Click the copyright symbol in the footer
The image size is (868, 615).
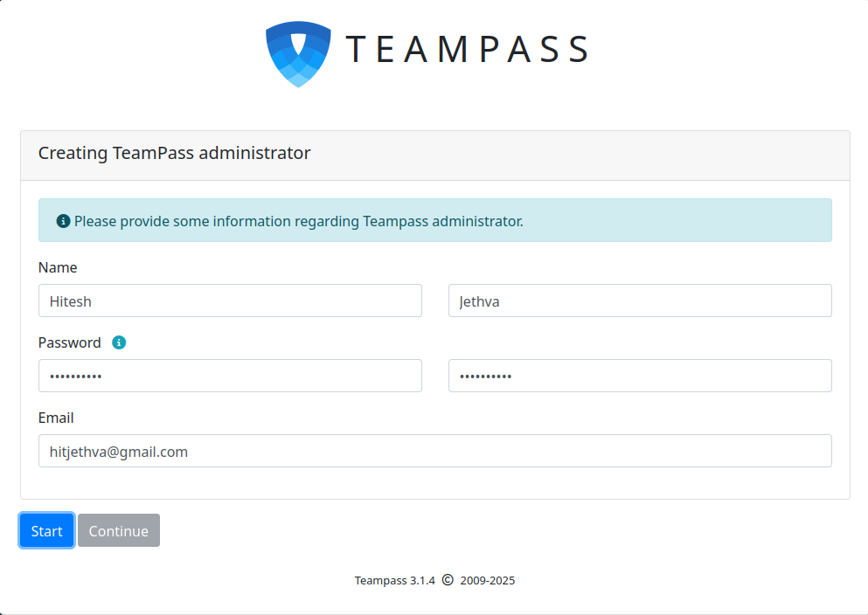(448, 579)
